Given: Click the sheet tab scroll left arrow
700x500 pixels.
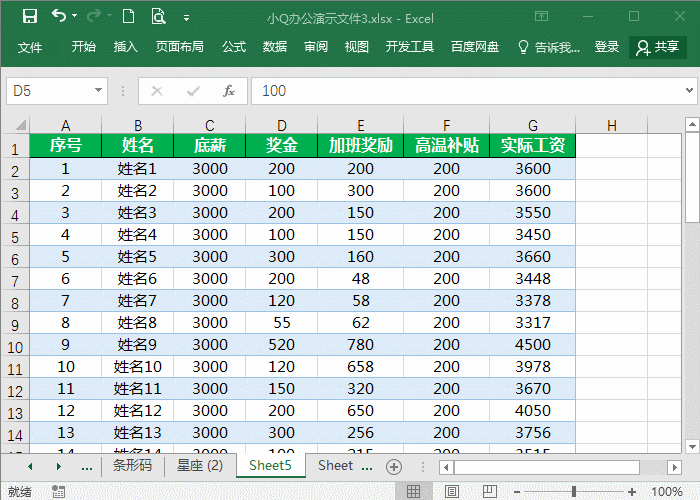Looking at the screenshot, I should tap(30, 467).
